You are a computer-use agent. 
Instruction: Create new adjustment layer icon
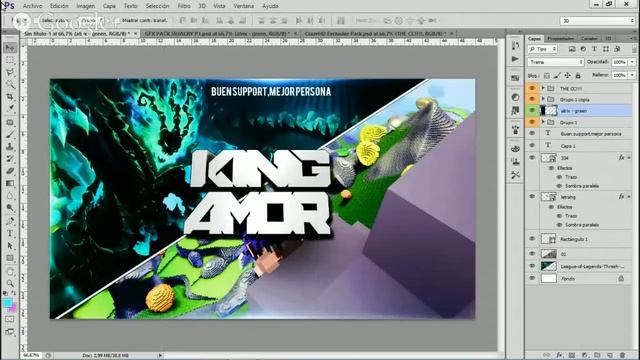(x=584, y=355)
